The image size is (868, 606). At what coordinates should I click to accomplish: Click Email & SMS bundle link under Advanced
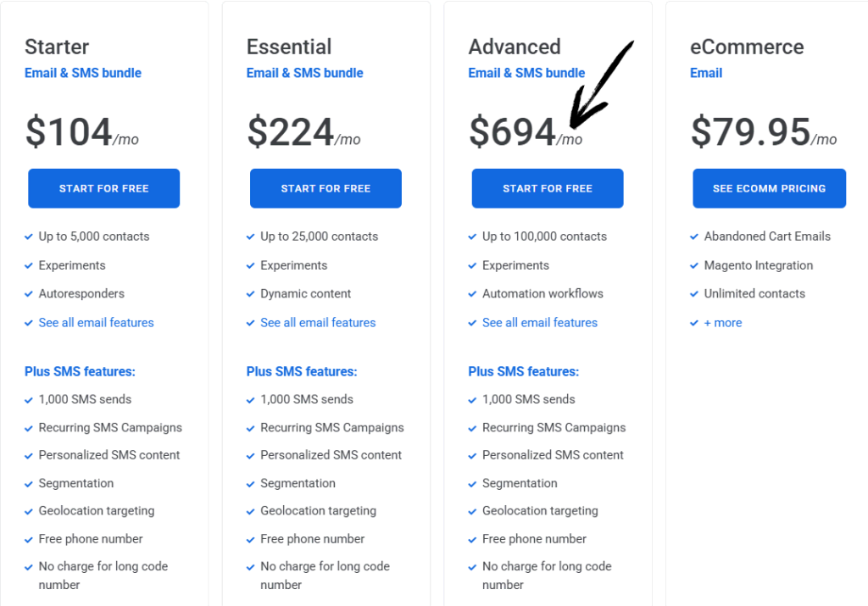(526, 73)
